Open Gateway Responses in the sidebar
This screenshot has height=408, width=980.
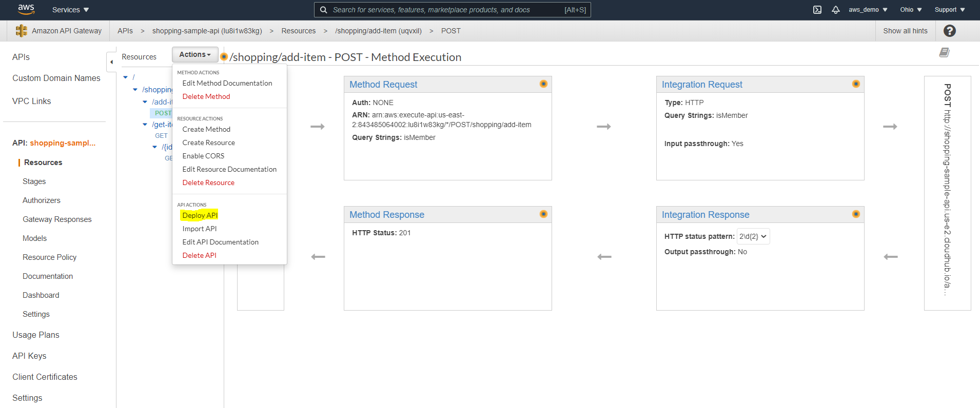(x=57, y=219)
